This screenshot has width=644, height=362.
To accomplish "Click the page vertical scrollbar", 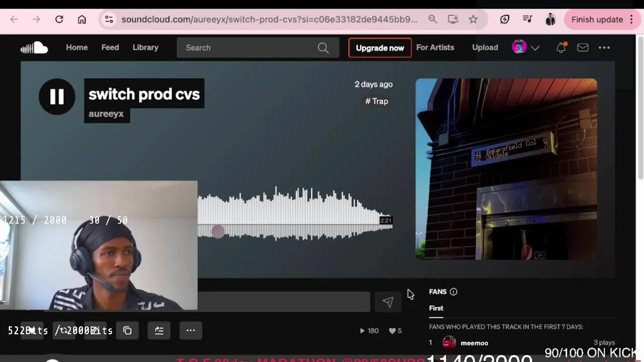I will [x=640, y=108].
